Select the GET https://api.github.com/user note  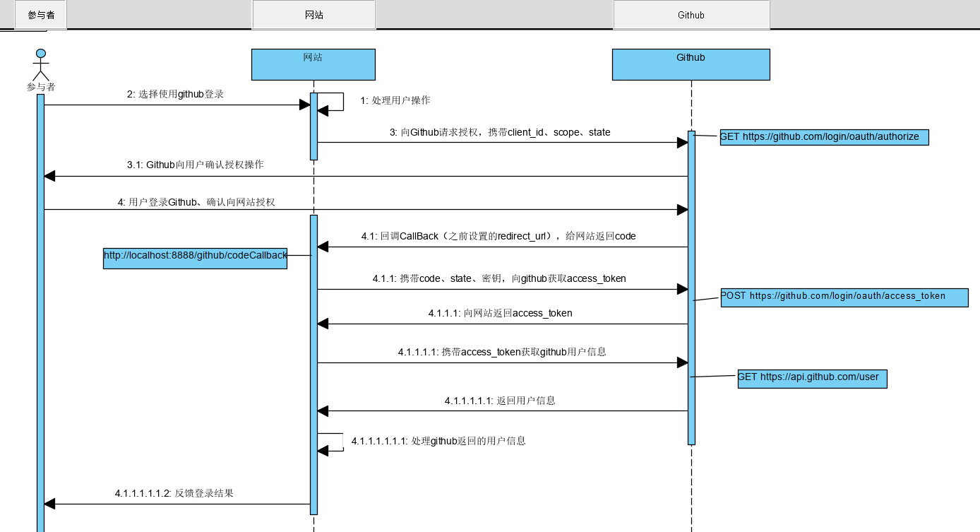[x=812, y=378]
